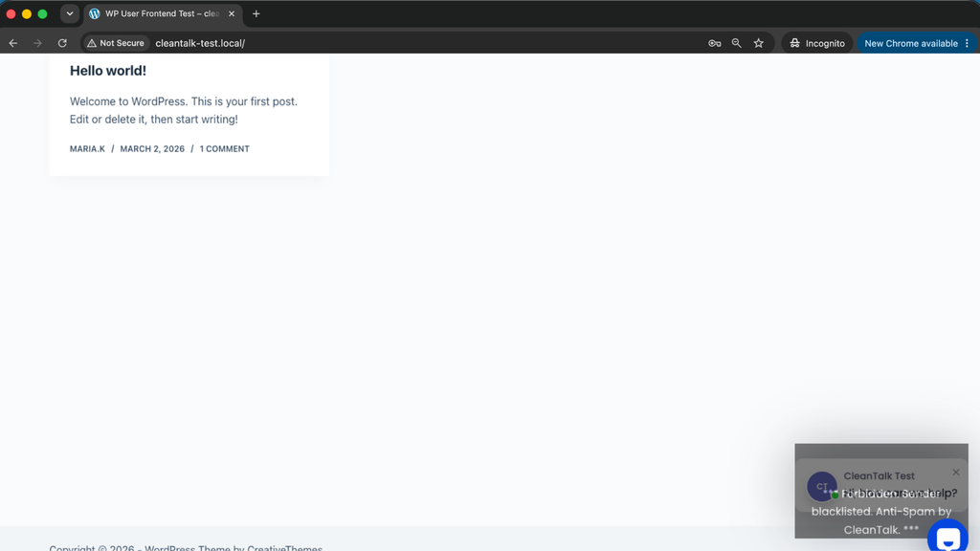Click the CT avatar in chat popup
The width and height of the screenshot is (980, 551).
click(x=822, y=486)
